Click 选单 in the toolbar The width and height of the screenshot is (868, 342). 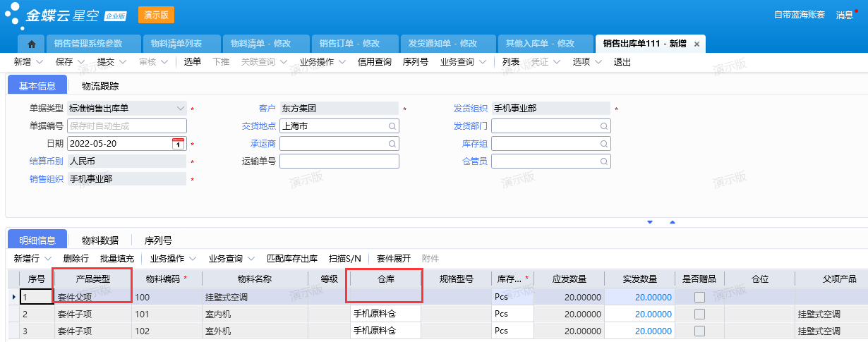tap(193, 62)
